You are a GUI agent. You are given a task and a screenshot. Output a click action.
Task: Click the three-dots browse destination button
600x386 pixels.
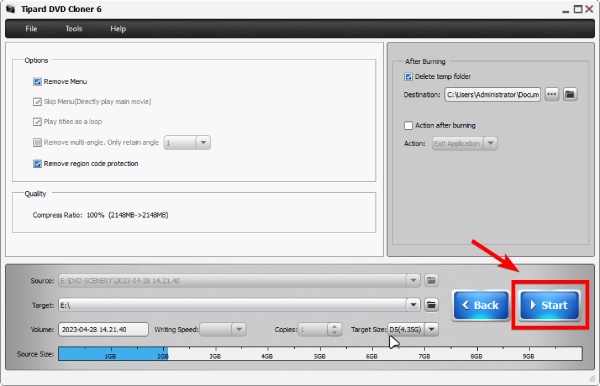pos(551,94)
